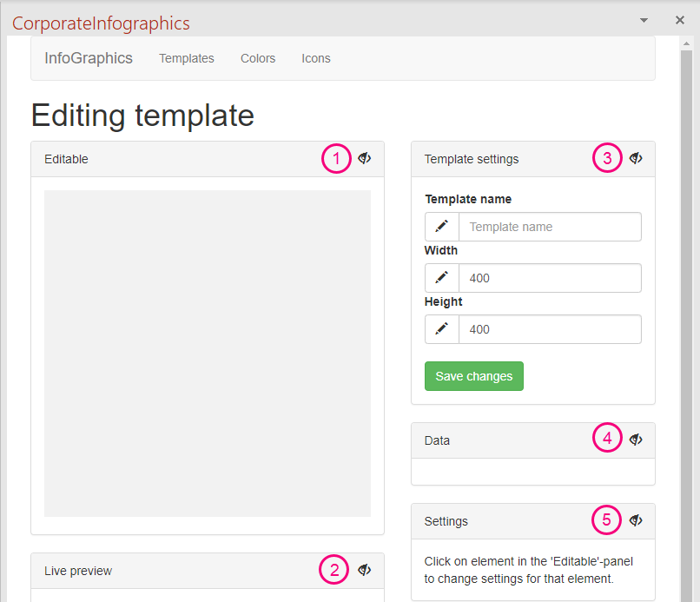Open the task pane options dropdown arrow
The width and height of the screenshot is (700, 602).
tap(644, 20)
